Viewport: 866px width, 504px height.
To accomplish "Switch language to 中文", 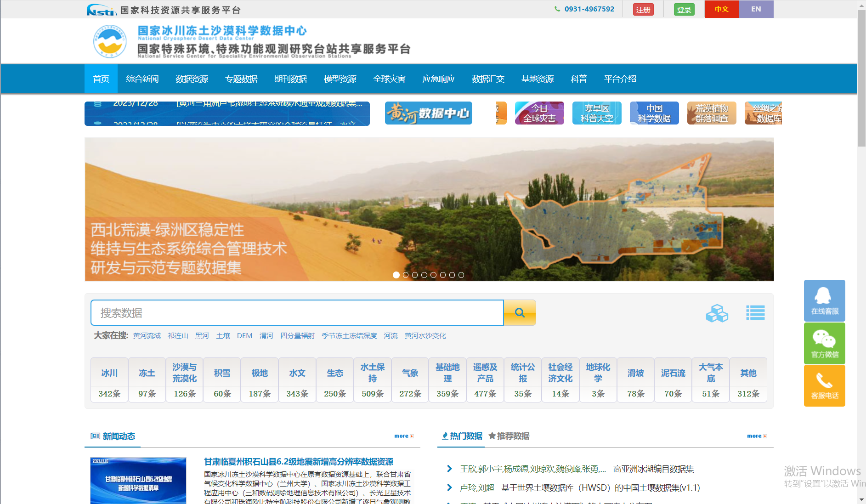I will 722,9.
